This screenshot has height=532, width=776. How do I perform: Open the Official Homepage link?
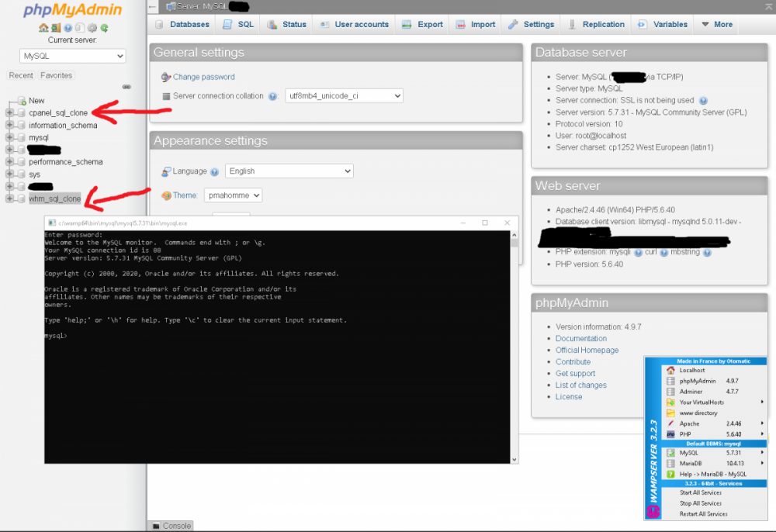pos(587,350)
